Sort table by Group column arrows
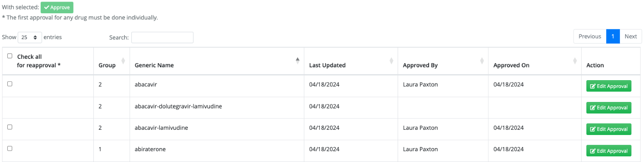The width and height of the screenshot is (644, 162). click(123, 61)
